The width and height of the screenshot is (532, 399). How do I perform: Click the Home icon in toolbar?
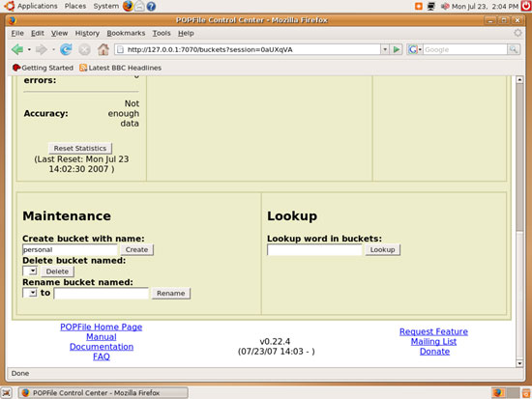(103, 49)
